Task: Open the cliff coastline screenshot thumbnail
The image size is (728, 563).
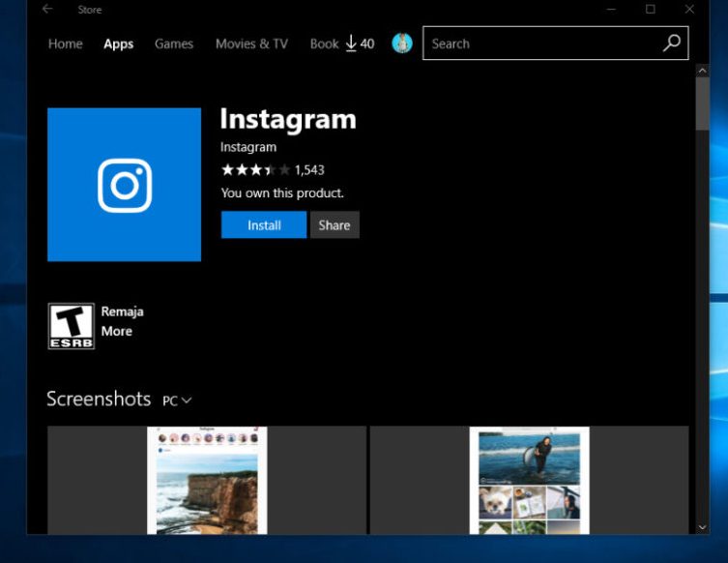Action: click(207, 481)
